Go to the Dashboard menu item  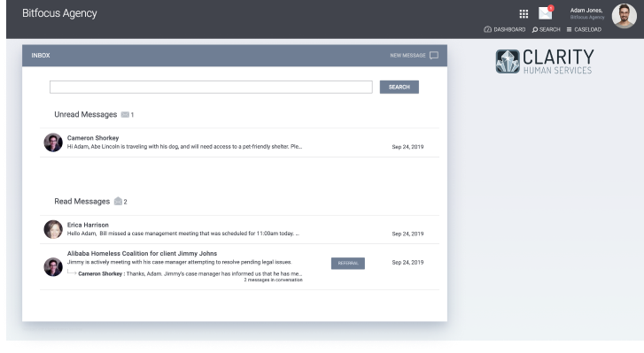[x=505, y=29]
